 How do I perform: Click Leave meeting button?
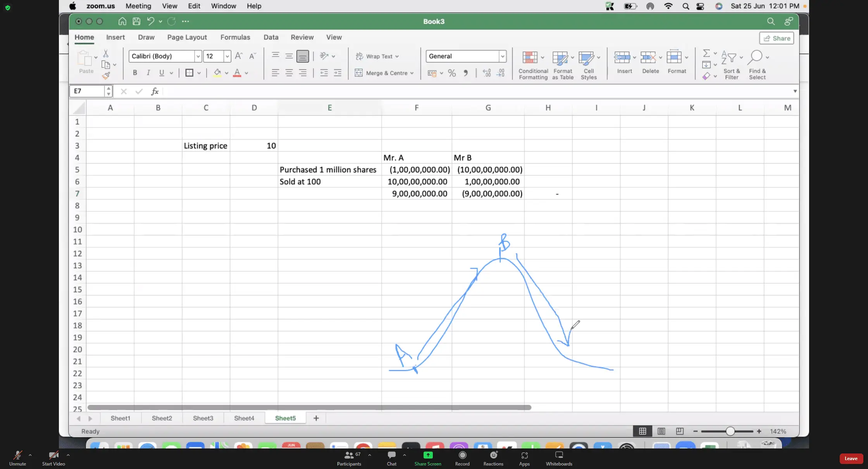(851, 459)
